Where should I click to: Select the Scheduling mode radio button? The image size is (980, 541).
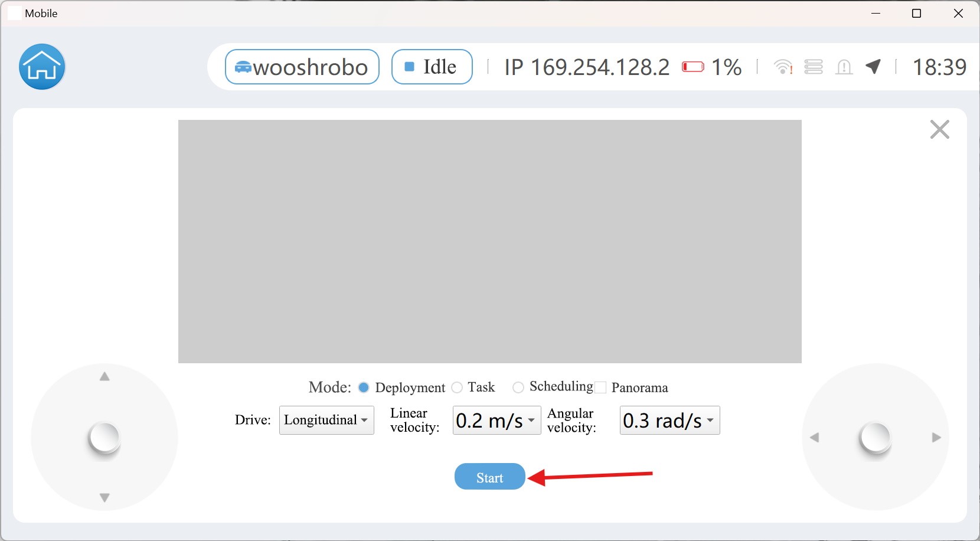[518, 387]
